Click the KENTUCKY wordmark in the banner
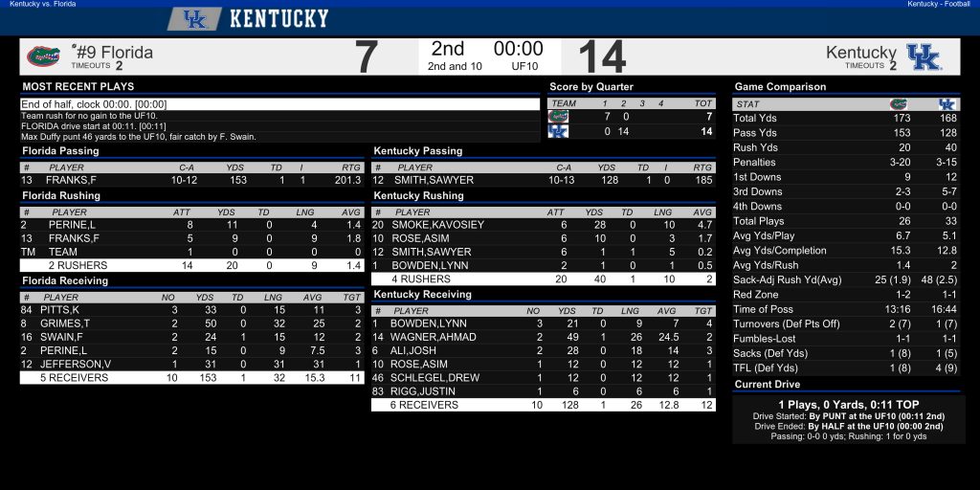 coord(278,19)
